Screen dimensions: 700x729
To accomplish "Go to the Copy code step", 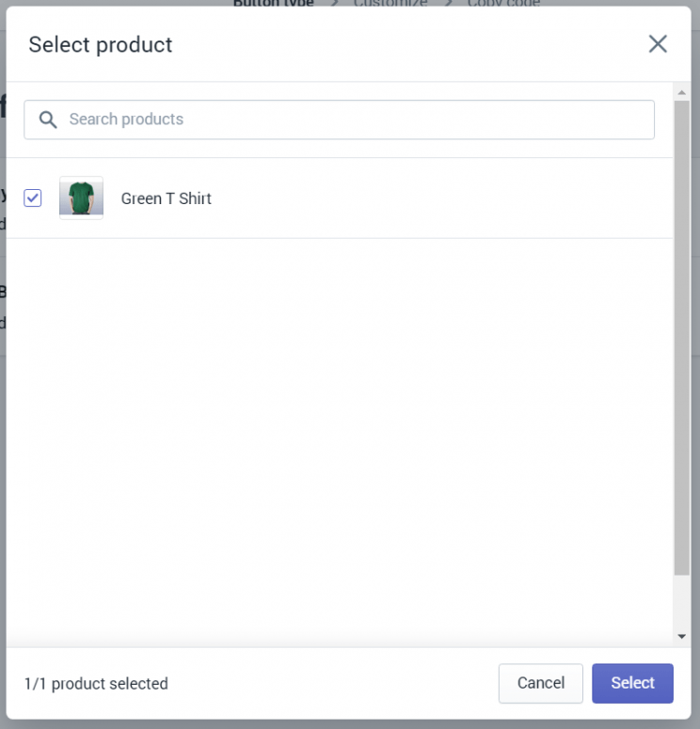I will pyautogui.click(x=503, y=3).
